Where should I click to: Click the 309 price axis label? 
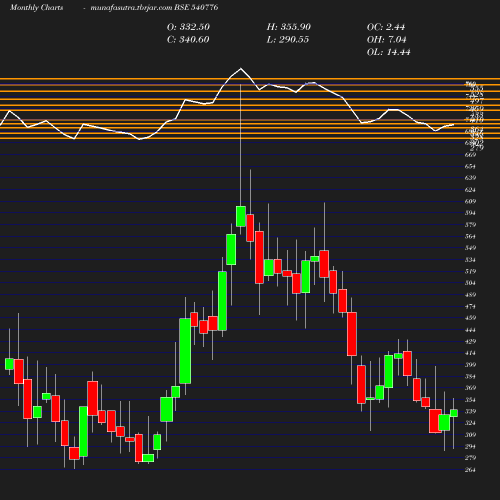click(470, 435)
